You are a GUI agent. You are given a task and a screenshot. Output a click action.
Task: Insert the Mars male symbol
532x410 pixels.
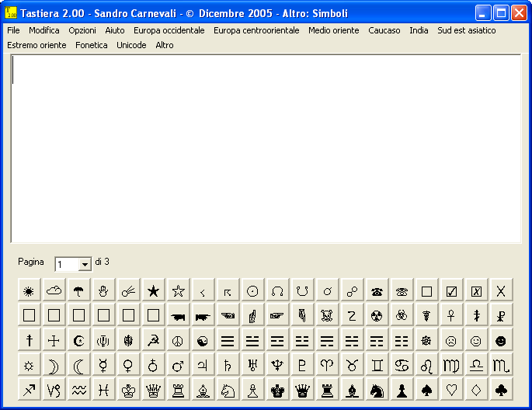tap(178, 364)
